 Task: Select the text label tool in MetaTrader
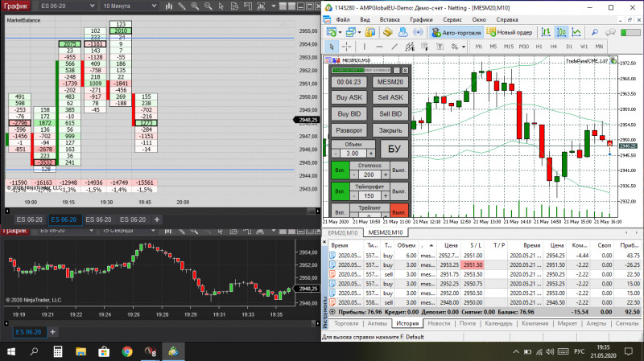(x=440, y=47)
